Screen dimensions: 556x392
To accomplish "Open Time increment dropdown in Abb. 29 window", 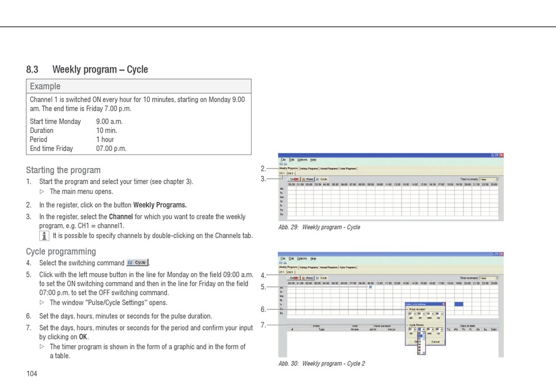I will 489,179.
